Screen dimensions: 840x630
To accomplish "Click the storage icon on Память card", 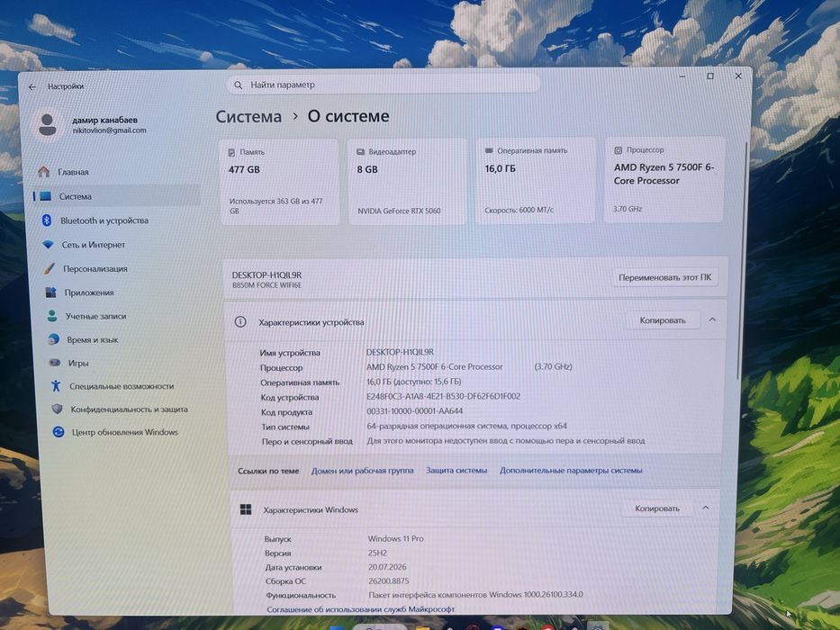I will (x=231, y=153).
